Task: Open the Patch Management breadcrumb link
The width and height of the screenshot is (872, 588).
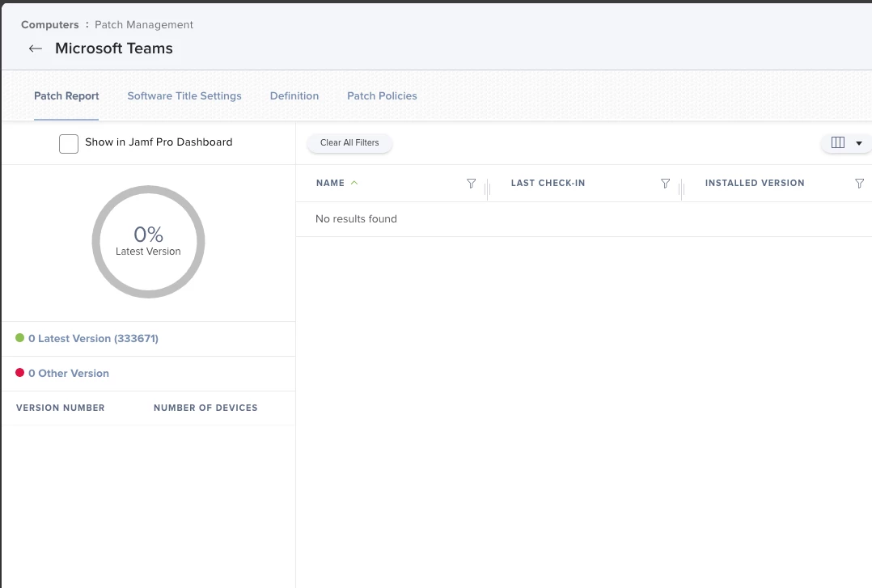Action: (x=144, y=24)
